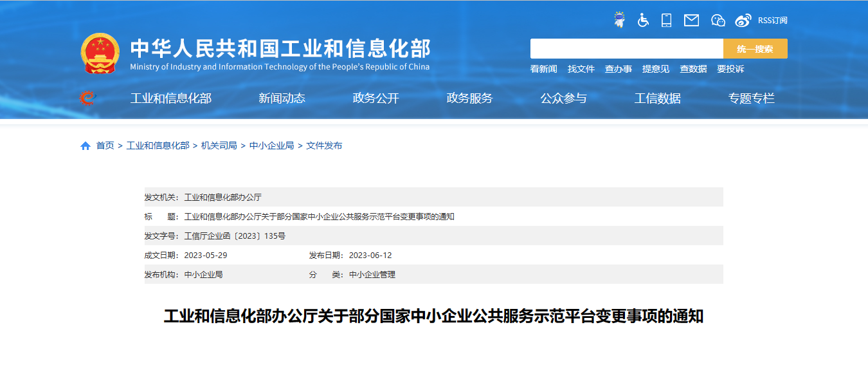The width and height of the screenshot is (868, 372).
Task: Click the 要投诉 quick link
Action: pyautogui.click(x=730, y=69)
